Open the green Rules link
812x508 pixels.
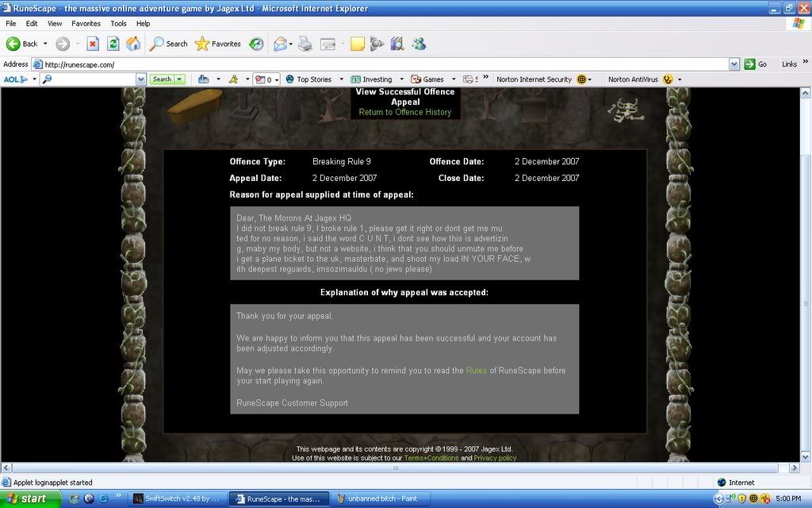pos(477,371)
